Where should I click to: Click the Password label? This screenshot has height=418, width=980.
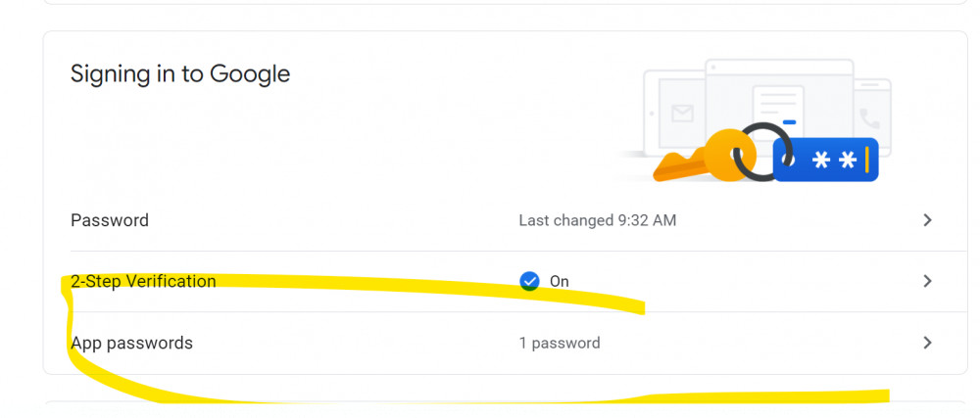110,220
